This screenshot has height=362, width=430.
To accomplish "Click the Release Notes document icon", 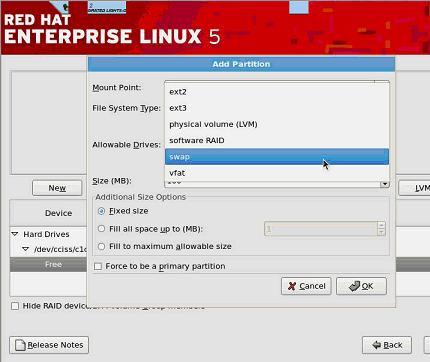I will (21, 345).
